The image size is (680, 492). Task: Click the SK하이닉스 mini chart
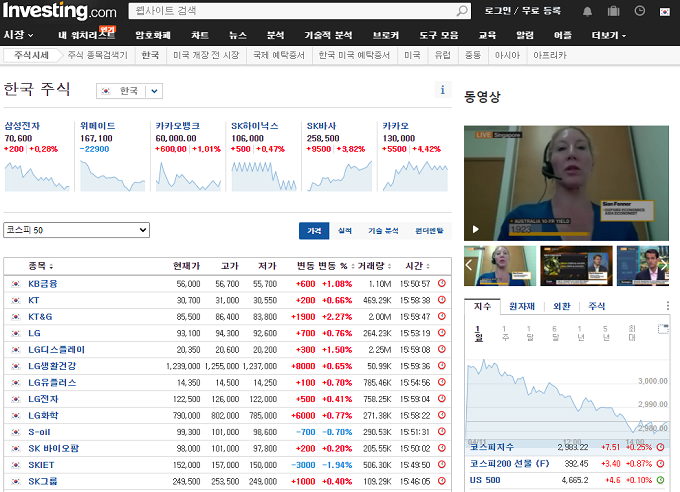point(264,176)
